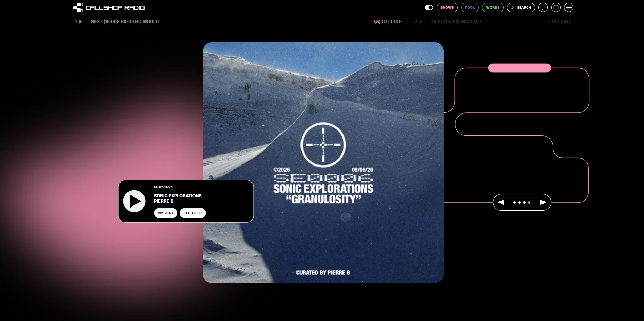Go to the next carousel slide
644x321 pixels.
pyautogui.click(x=543, y=202)
